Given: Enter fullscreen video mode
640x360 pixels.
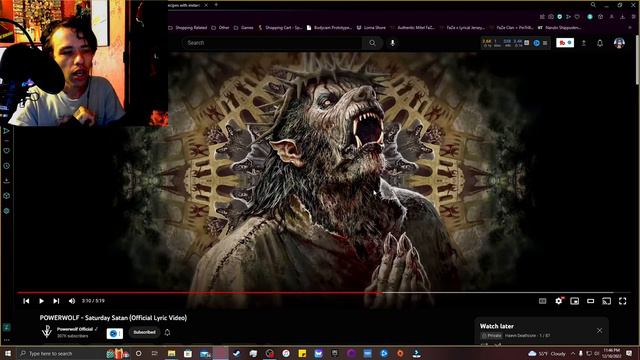Looking at the screenshot, I should tap(622, 301).
